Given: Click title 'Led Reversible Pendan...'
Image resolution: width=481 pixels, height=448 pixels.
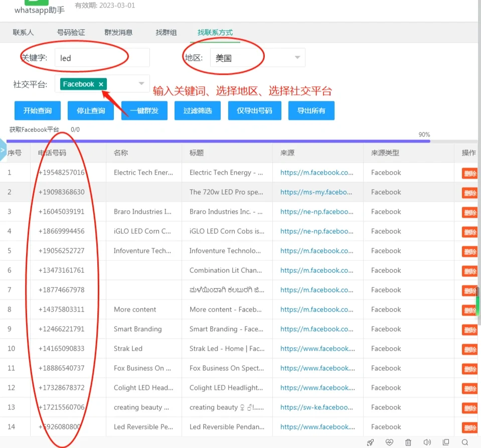Looking at the screenshot, I should [227, 427].
